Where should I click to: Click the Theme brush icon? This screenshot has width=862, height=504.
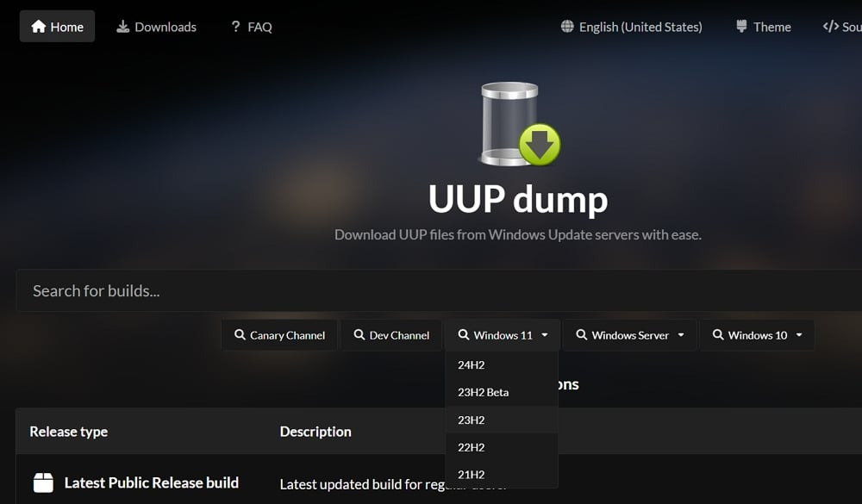click(741, 27)
